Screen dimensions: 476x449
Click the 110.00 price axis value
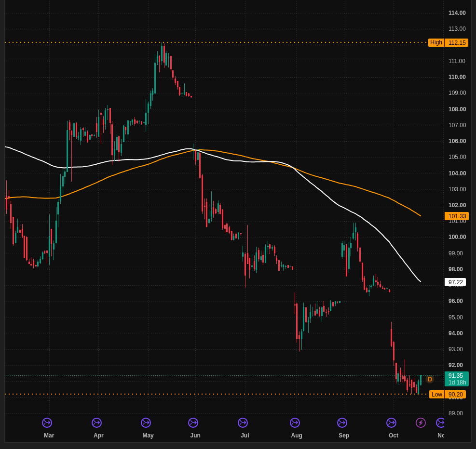tap(457, 77)
